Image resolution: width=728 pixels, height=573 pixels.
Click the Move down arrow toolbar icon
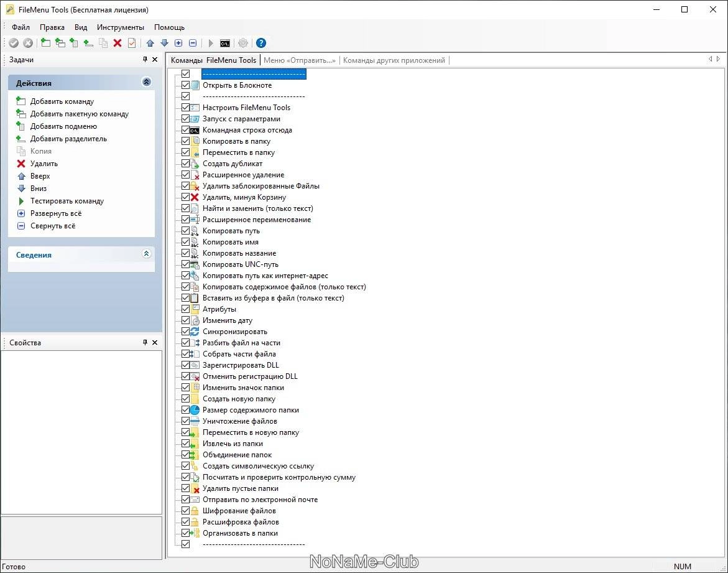164,43
